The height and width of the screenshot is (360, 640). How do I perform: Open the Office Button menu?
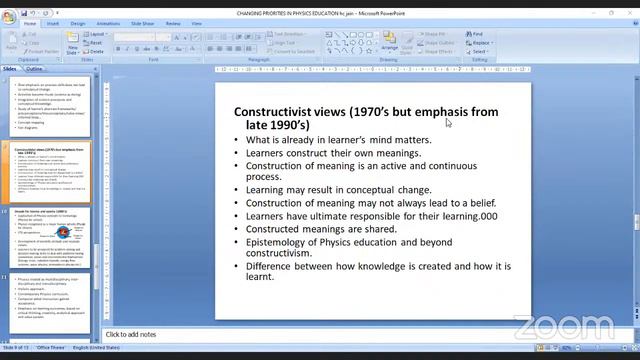coord(9,17)
